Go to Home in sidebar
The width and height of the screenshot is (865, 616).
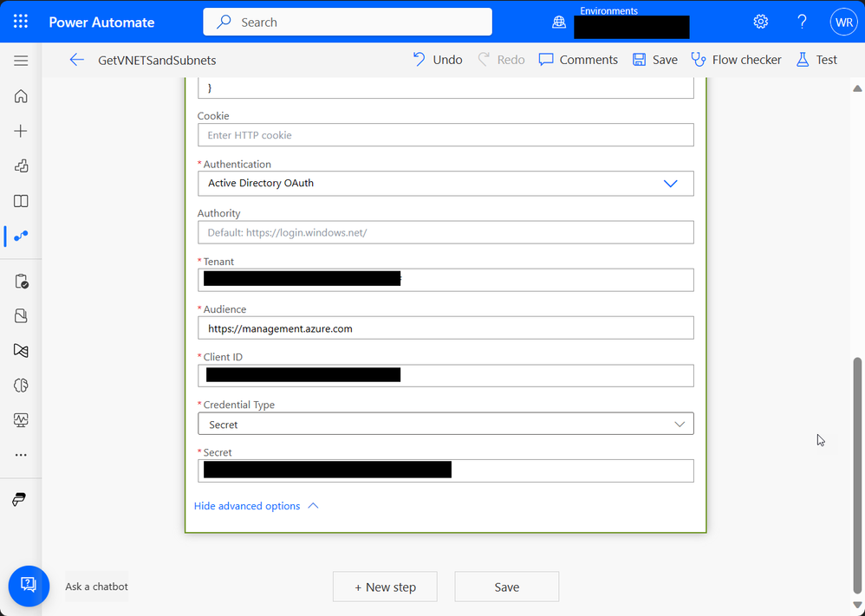click(21, 96)
